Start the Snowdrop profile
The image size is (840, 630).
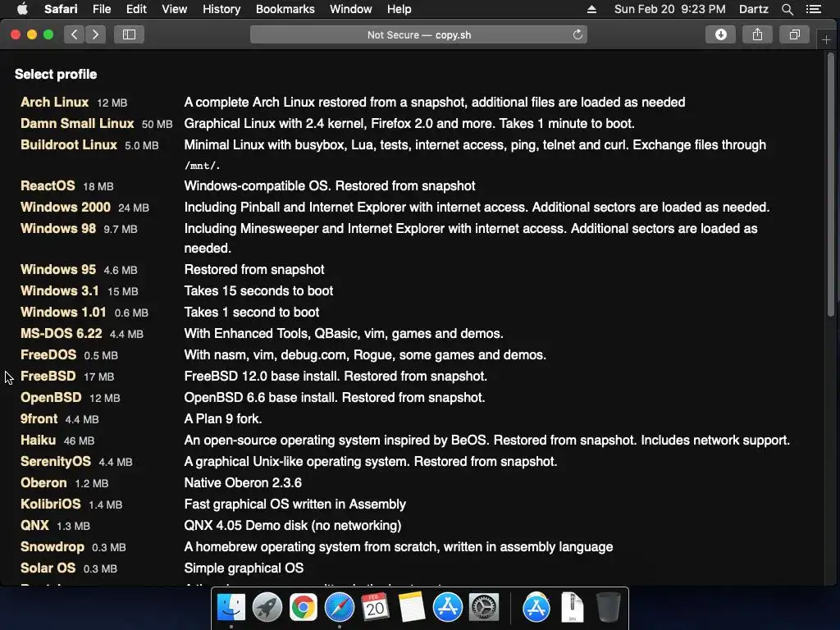point(52,547)
